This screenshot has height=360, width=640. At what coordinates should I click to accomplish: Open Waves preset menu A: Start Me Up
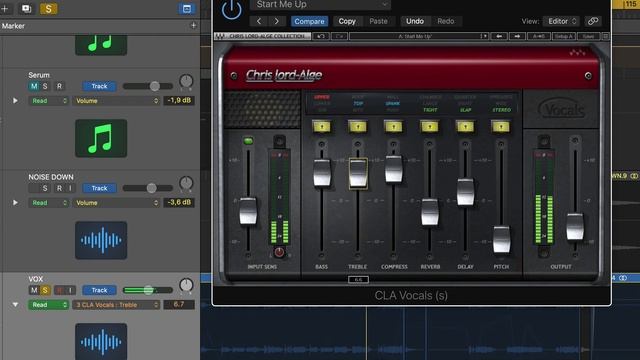pos(419,36)
